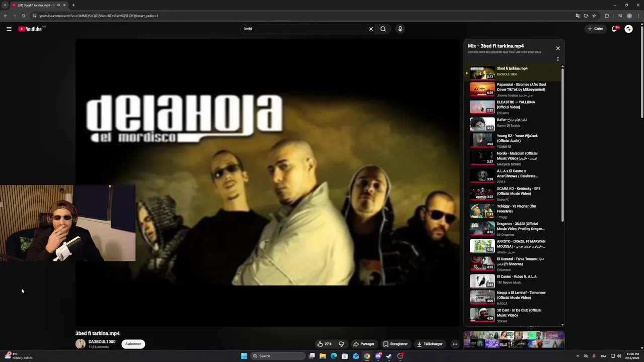Go back in Chrome
Viewport: 644px width, 362px height.
6,16
